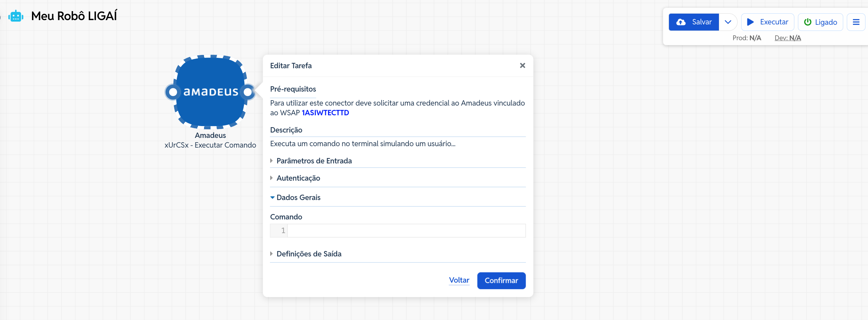Open the hamburger menu
Screen dimensions: 868x320
[856, 22]
